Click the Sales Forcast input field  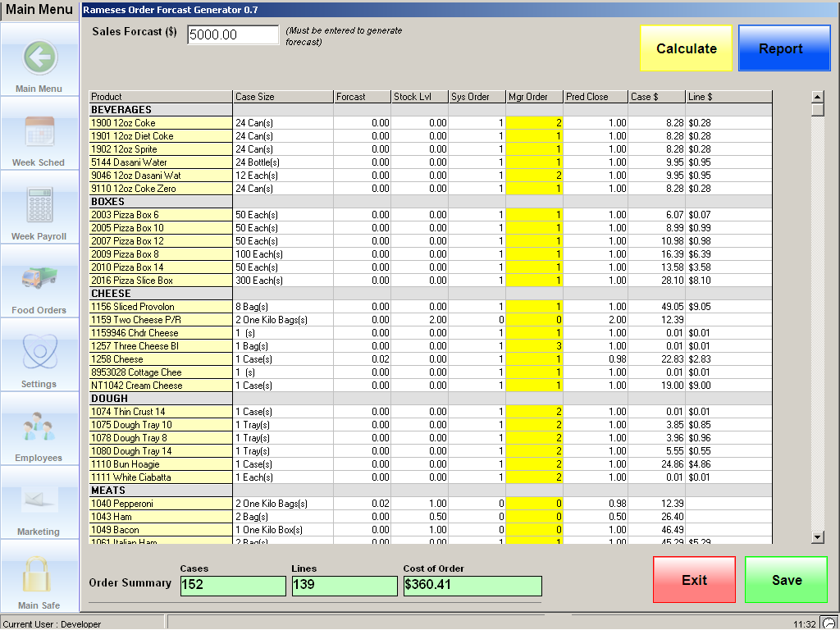pyautogui.click(x=233, y=35)
